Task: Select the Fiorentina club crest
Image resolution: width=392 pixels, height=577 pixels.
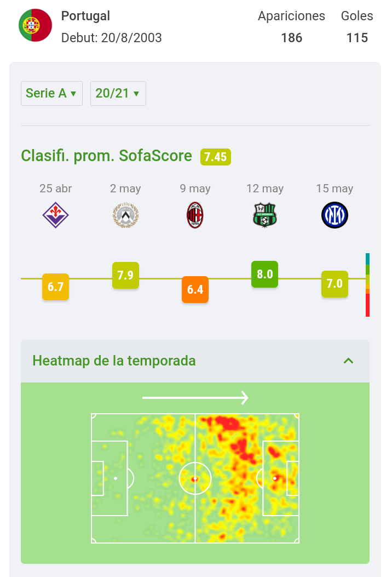Action: click(x=55, y=215)
